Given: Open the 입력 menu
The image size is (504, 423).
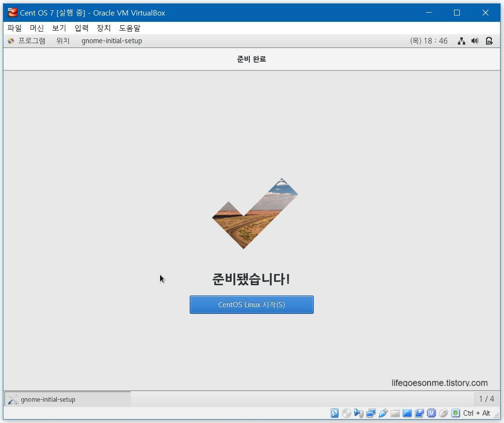Looking at the screenshot, I should point(81,28).
